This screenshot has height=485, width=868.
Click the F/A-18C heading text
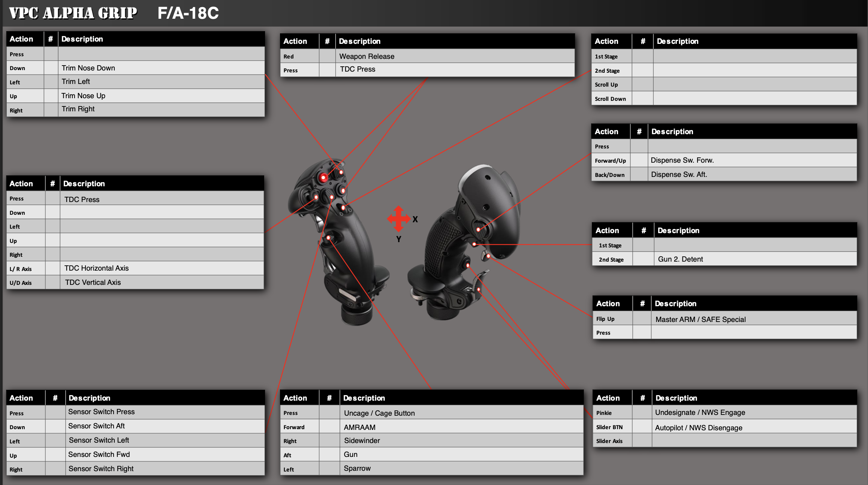[188, 13]
